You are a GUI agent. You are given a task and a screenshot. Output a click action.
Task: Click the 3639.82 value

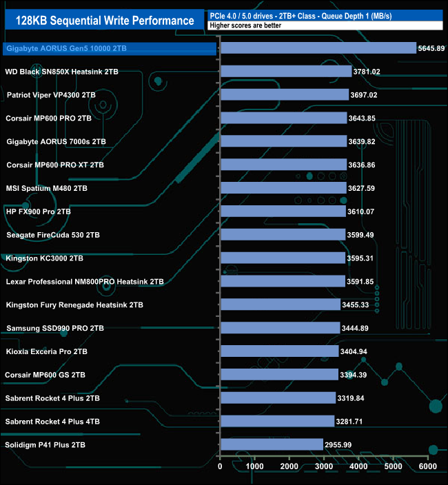[362, 142]
